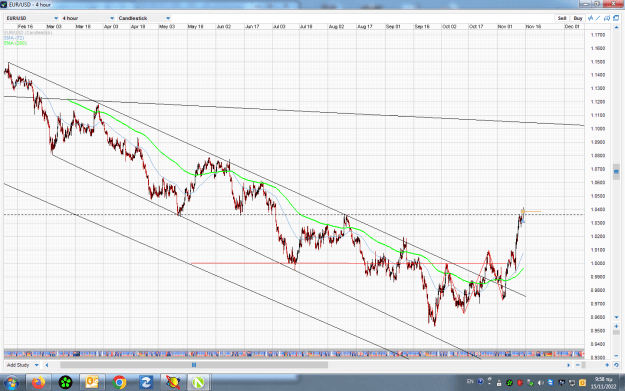
Task: Open the 4 hour timeframe dropdown
Action: tap(88, 18)
